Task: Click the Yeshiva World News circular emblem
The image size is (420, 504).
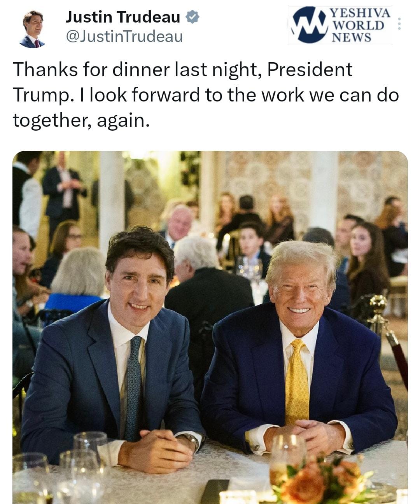Action: pyautogui.click(x=310, y=25)
